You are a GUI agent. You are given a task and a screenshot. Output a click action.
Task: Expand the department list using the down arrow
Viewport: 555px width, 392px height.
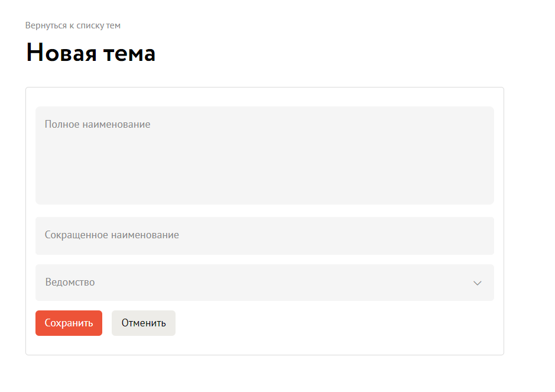(x=477, y=283)
